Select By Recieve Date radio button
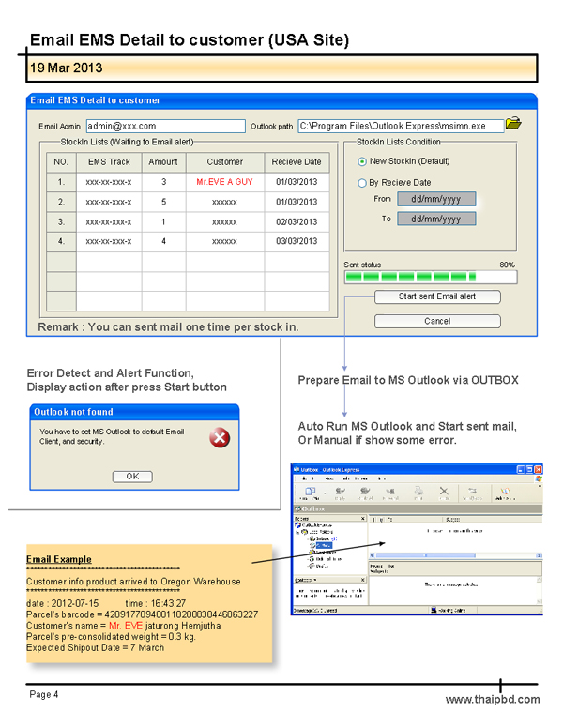Screen dimensions: 563x728 (x=362, y=183)
